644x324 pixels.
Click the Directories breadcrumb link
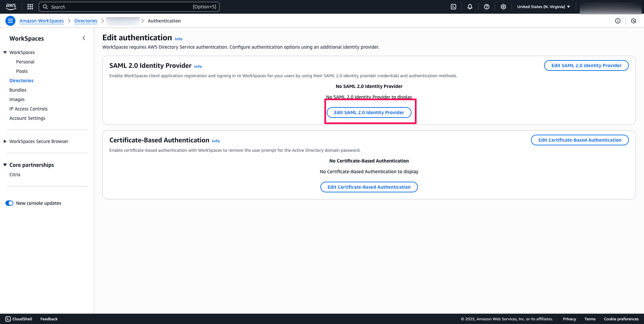86,21
